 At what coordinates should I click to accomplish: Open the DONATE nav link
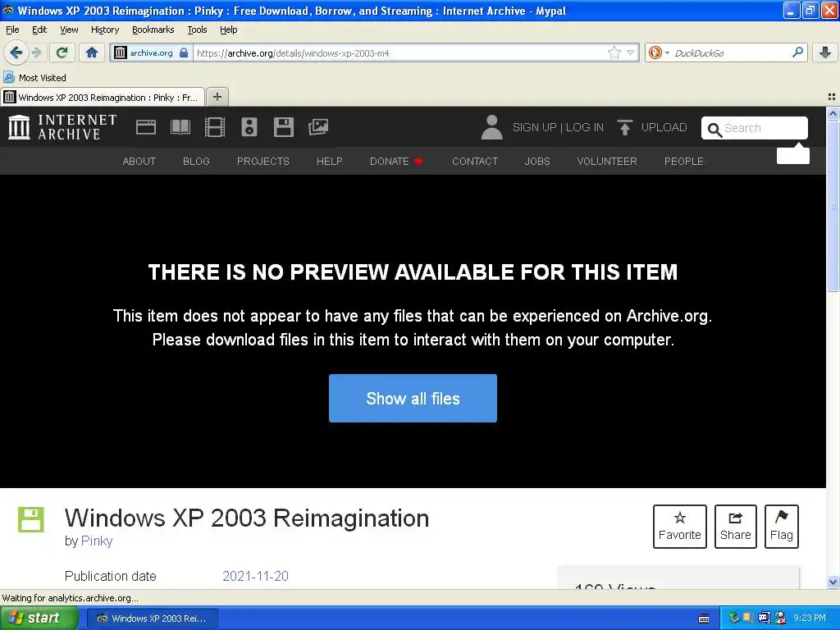click(396, 162)
